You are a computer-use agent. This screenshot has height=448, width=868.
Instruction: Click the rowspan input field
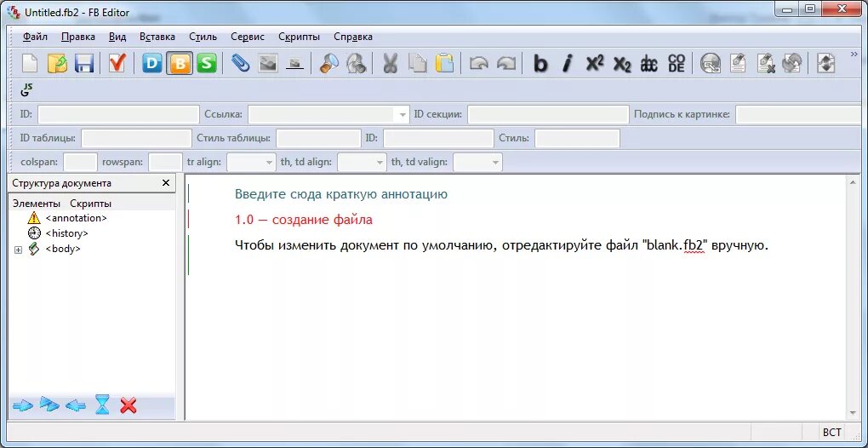[x=165, y=163]
